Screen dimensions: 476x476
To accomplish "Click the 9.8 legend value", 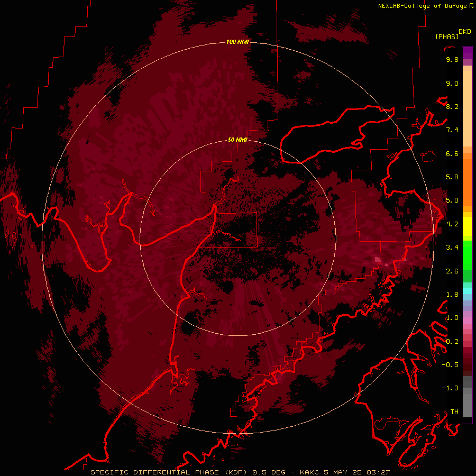I will pos(452,59).
